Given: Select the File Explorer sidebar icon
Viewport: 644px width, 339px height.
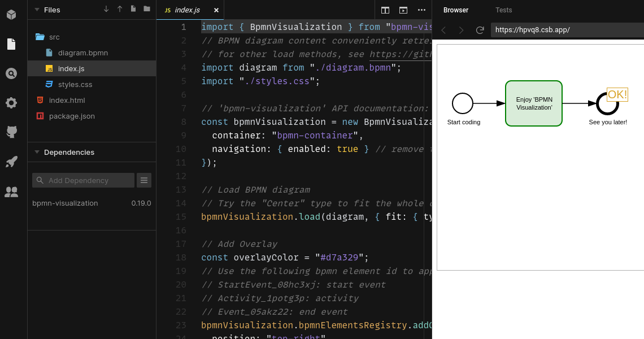Looking at the screenshot, I should click(11, 44).
